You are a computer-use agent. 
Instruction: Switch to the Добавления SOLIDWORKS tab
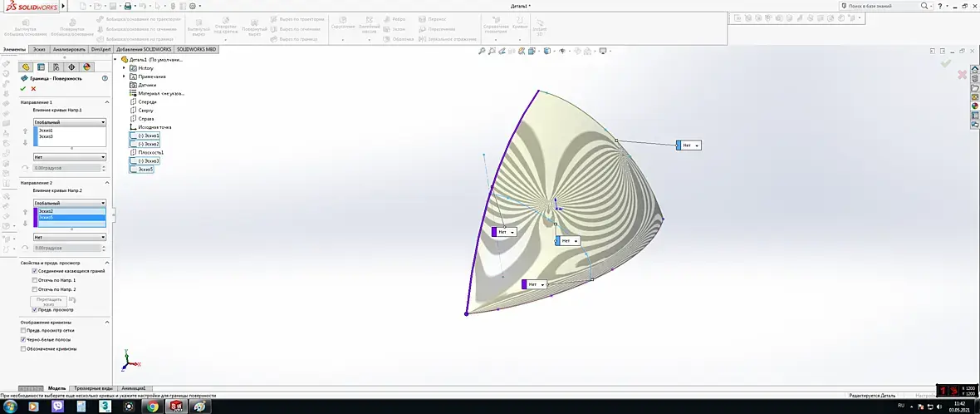coord(144,49)
